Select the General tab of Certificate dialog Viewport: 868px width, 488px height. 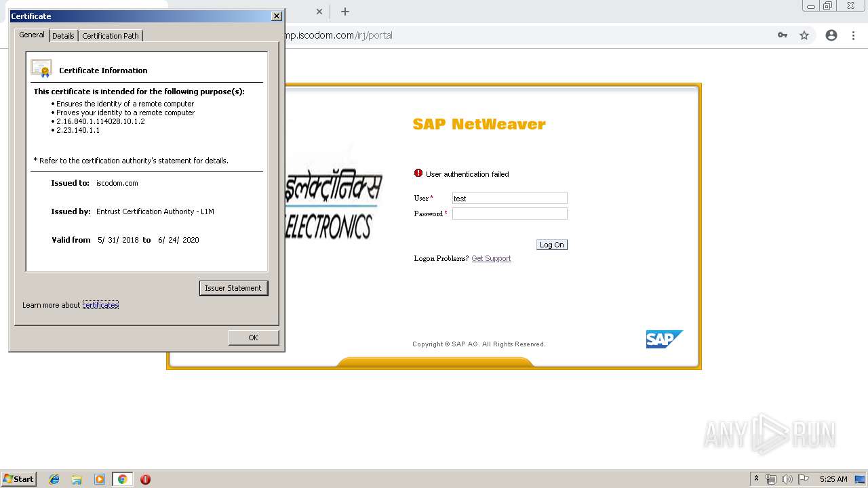(x=32, y=35)
